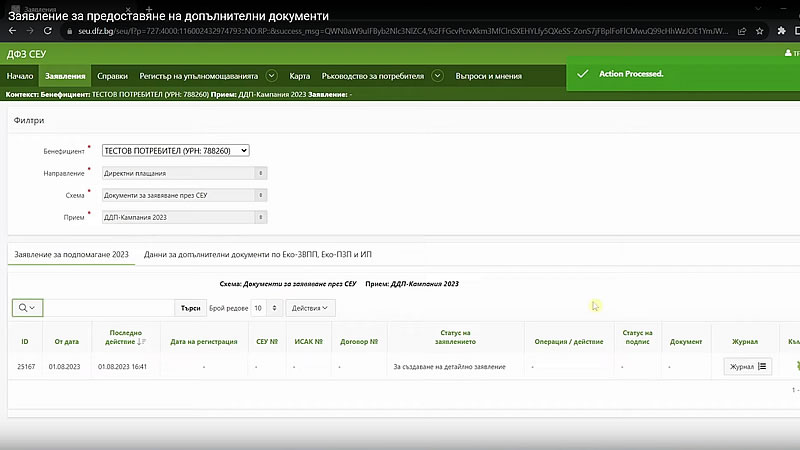
Task: Open the Действия dropdown menu
Action: [x=310, y=308]
